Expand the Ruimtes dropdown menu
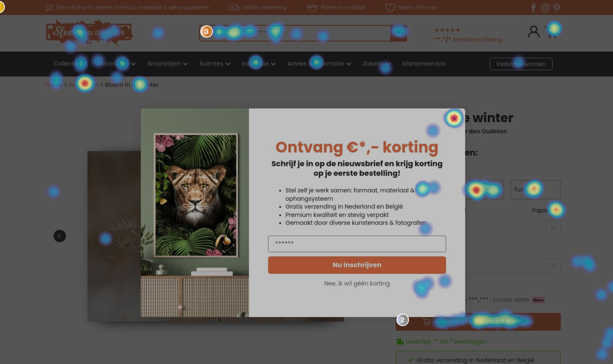Screen dimensions: 613x364 [215, 64]
